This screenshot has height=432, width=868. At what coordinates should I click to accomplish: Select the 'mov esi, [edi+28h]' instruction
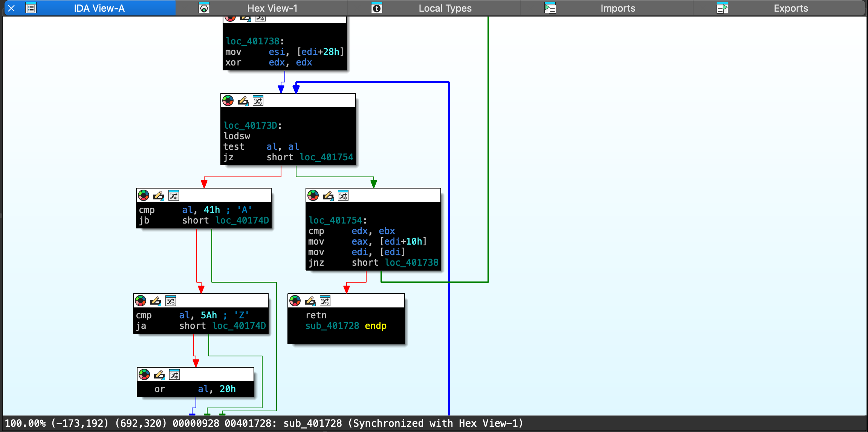[x=284, y=52]
